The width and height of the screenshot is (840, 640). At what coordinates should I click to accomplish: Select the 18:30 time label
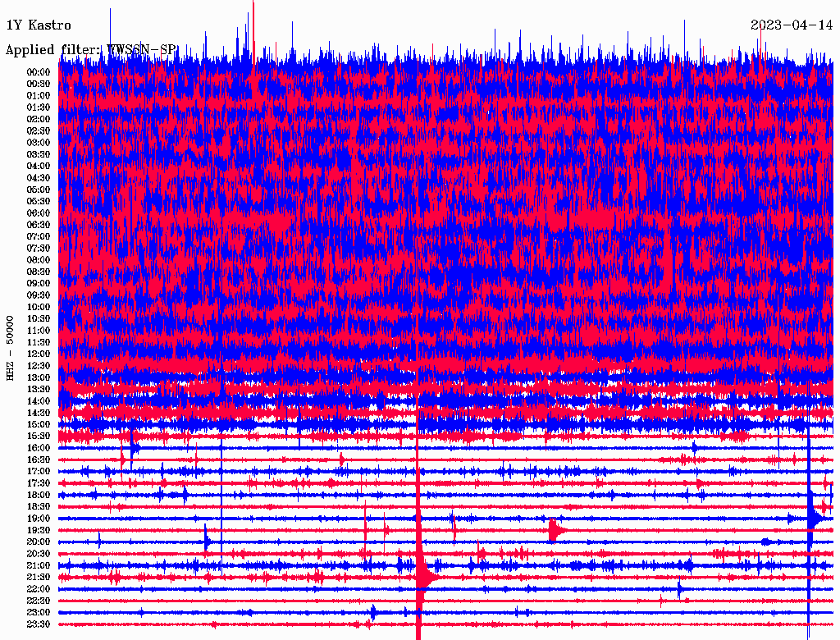pos(39,506)
